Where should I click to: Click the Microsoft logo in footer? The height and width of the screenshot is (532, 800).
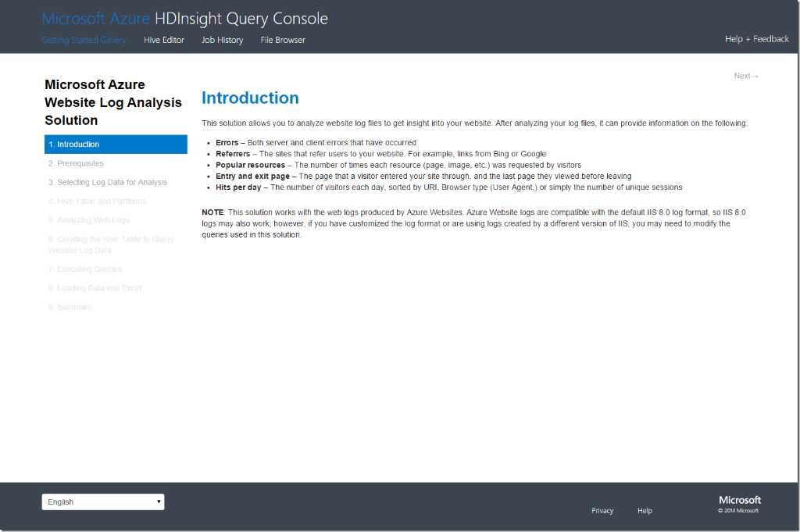click(x=740, y=500)
